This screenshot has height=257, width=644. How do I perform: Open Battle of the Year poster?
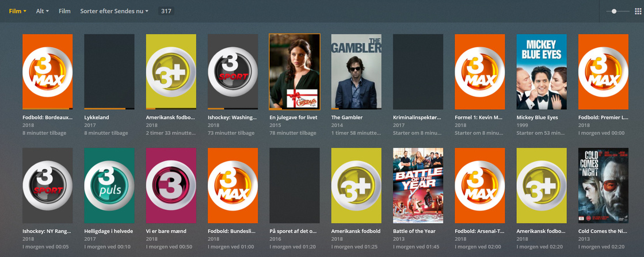(x=418, y=186)
